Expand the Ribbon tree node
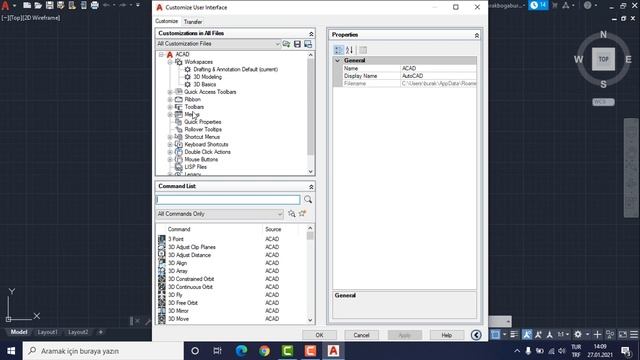This screenshot has width=640, height=360. pos(170,100)
